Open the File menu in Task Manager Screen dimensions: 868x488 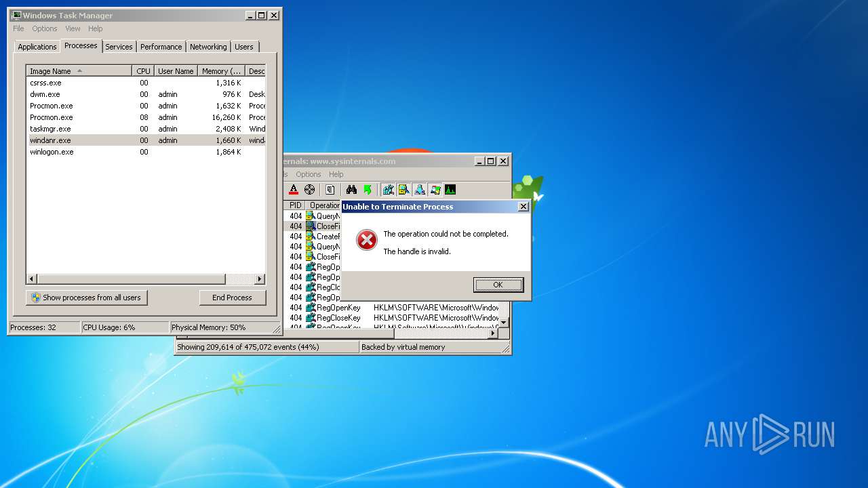(18, 28)
